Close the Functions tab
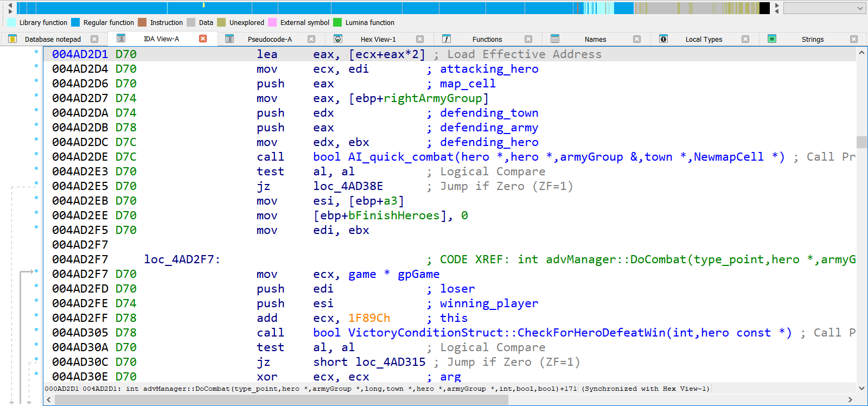The image size is (868, 406). 528,39
